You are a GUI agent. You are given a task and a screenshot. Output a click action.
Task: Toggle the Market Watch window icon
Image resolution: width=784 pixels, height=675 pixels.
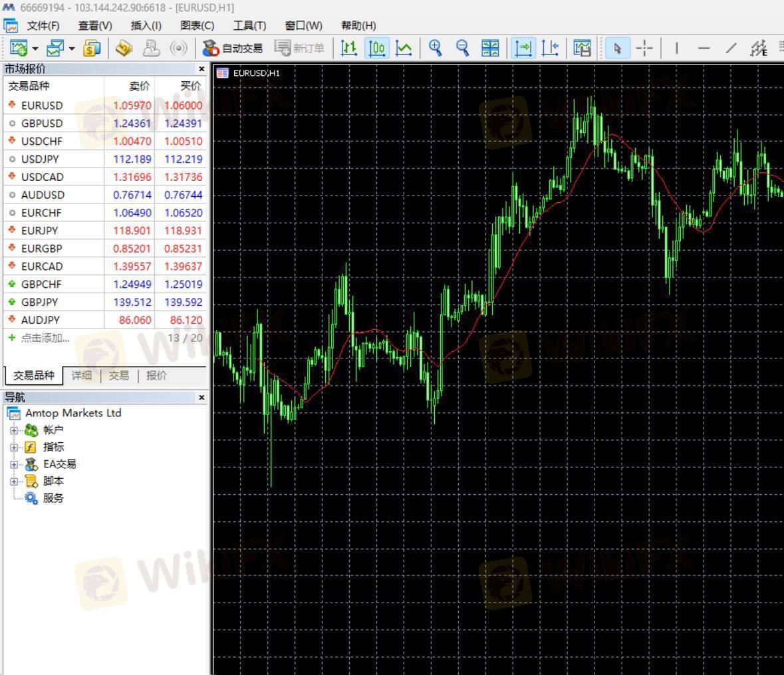(92, 49)
